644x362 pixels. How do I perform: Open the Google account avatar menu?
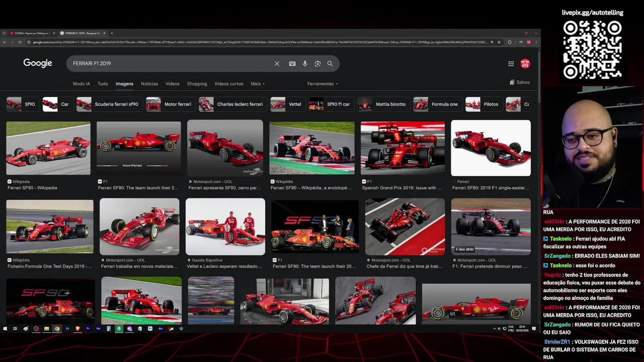(525, 63)
